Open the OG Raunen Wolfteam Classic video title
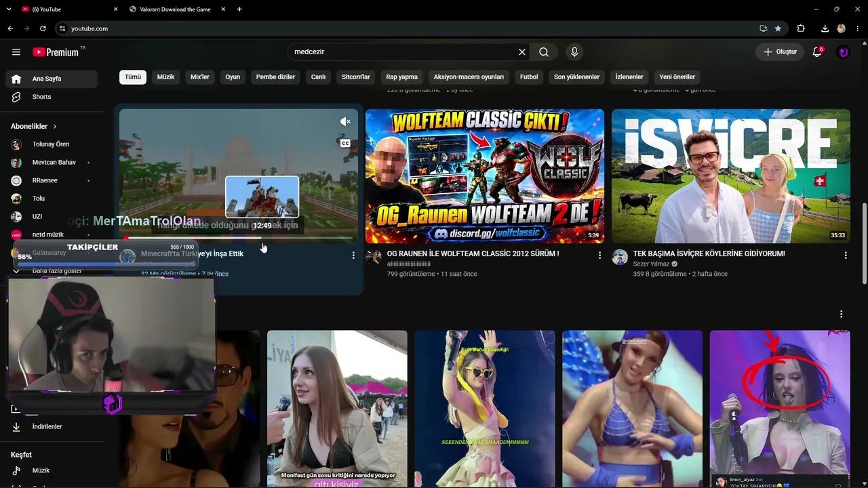The height and width of the screenshot is (488, 868). [473, 253]
